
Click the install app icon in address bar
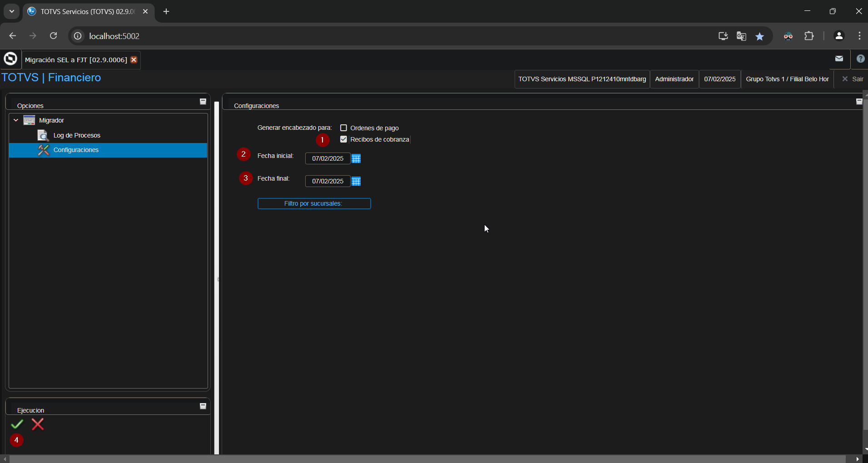pyautogui.click(x=723, y=36)
